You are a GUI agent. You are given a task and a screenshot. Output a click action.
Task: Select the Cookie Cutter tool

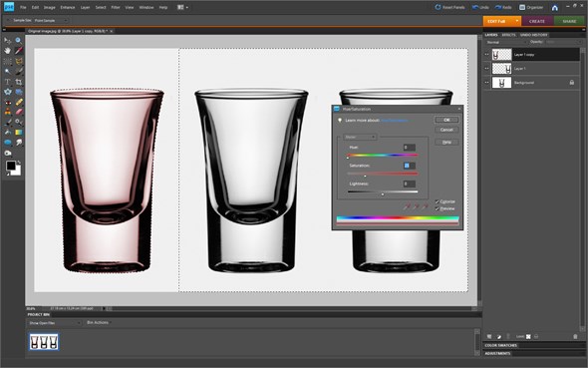point(7,92)
